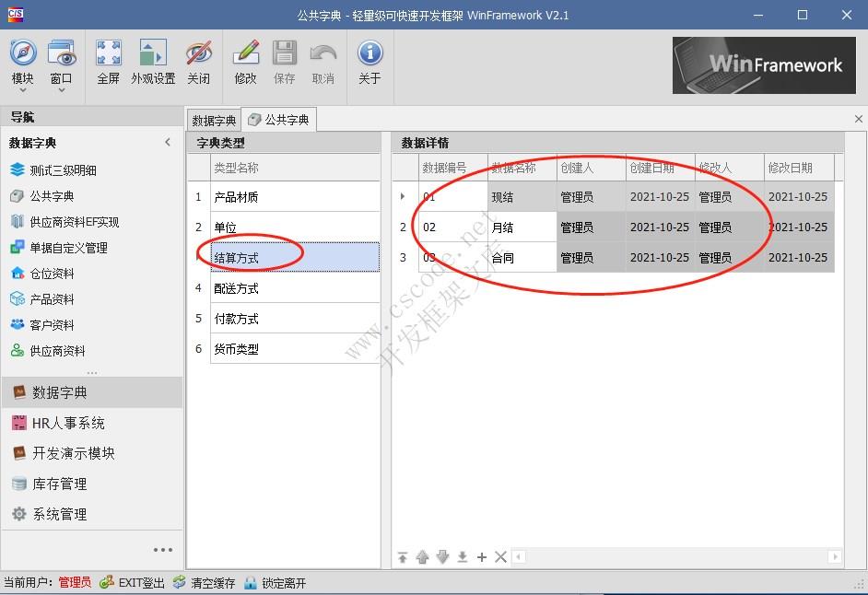Viewport: 868px width, 595px height.
Task: Select 仓位资料 in the navigation panel
Action: click(x=53, y=273)
